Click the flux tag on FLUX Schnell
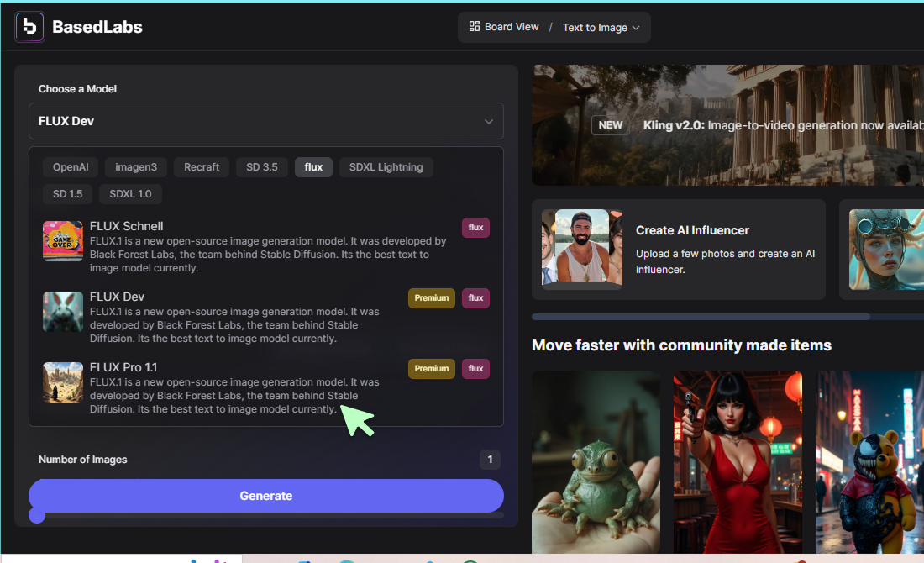Image resolution: width=924 pixels, height=563 pixels. (475, 228)
